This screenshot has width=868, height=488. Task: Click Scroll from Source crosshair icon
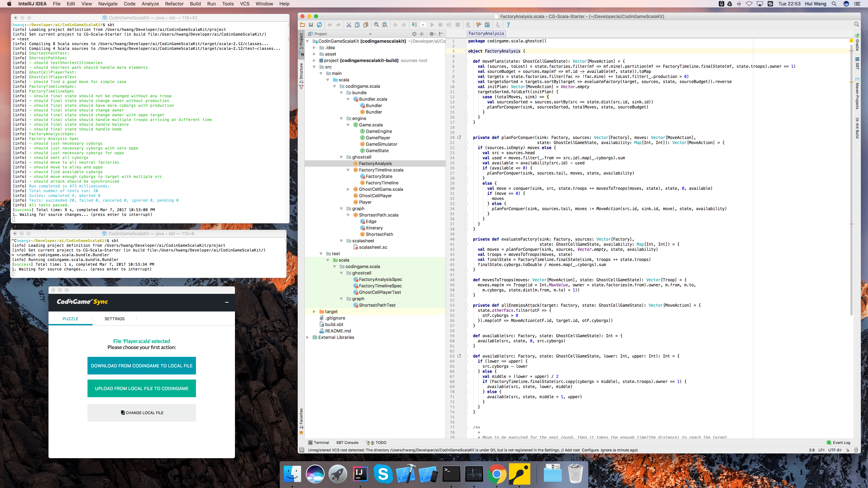tap(414, 34)
